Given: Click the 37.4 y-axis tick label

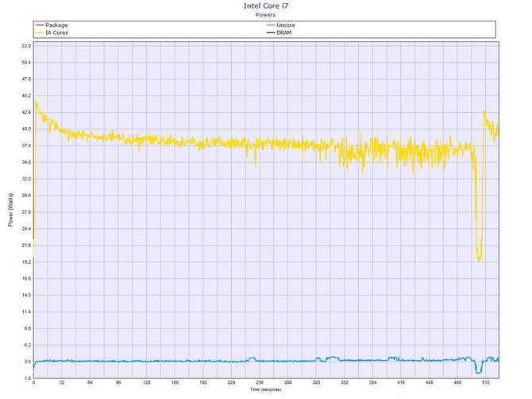Looking at the screenshot, I should pos(26,145).
